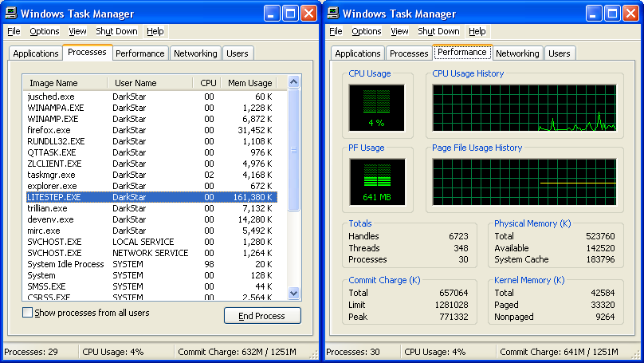The image size is (644, 363).
Task: Maximize the right Task Manager window
Action: point(612,14)
